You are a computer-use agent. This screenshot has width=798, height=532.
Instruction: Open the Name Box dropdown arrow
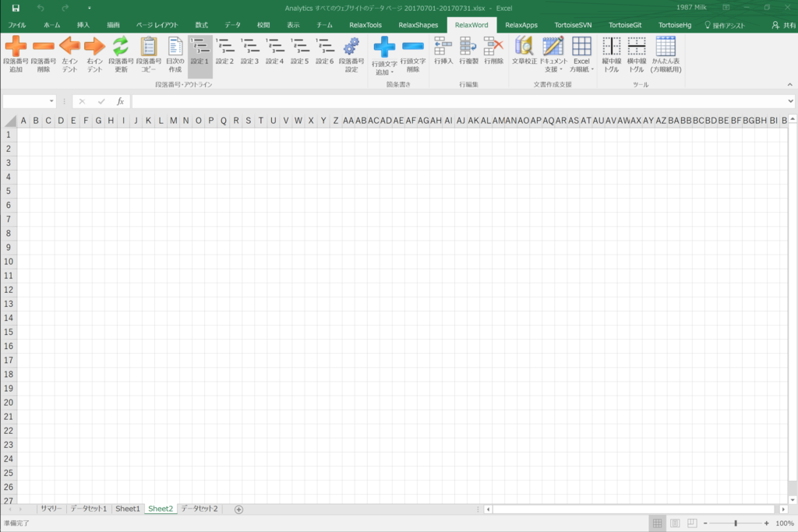pyautogui.click(x=51, y=101)
